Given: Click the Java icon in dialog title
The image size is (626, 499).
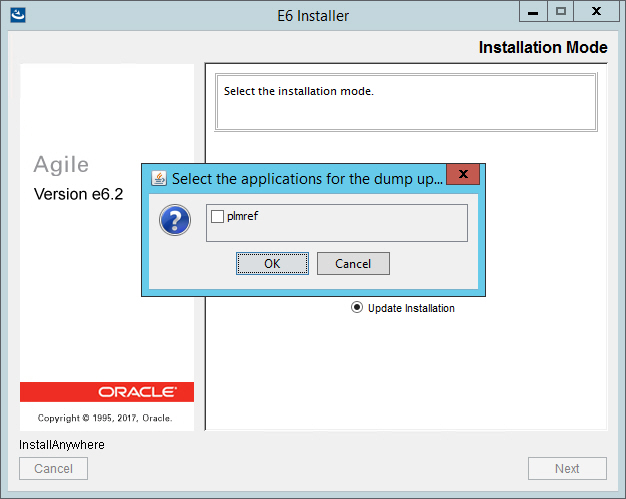Looking at the screenshot, I should click(159, 178).
